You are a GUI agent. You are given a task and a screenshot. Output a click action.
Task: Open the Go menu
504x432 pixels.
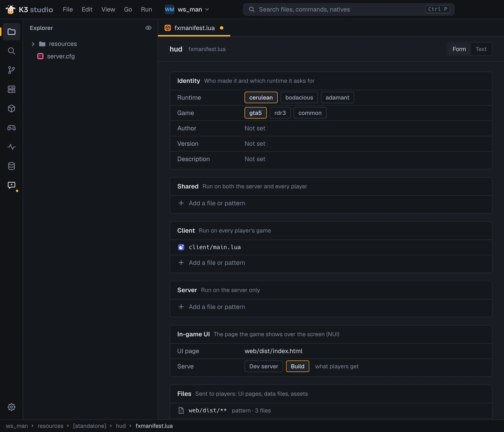128,9
